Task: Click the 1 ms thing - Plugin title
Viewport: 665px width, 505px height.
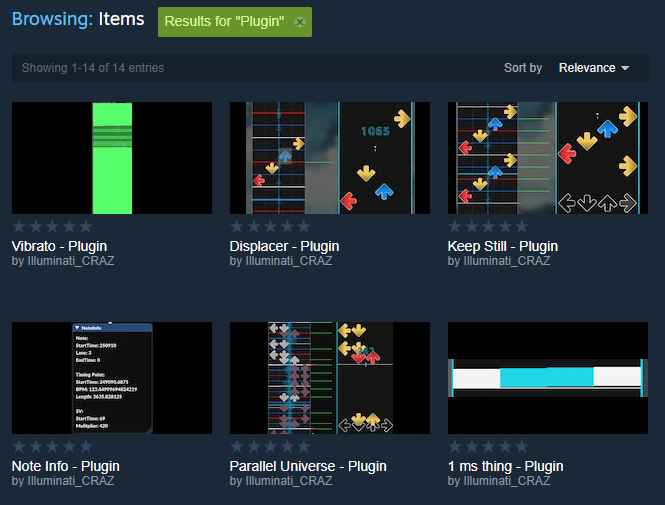Action: coord(506,466)
